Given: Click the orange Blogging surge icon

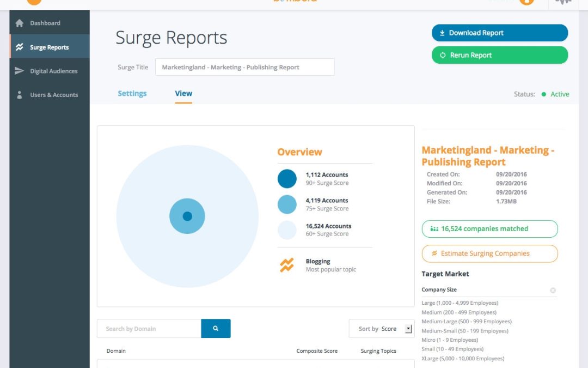Looking at the screenshot, I should [x=287, y=265].
